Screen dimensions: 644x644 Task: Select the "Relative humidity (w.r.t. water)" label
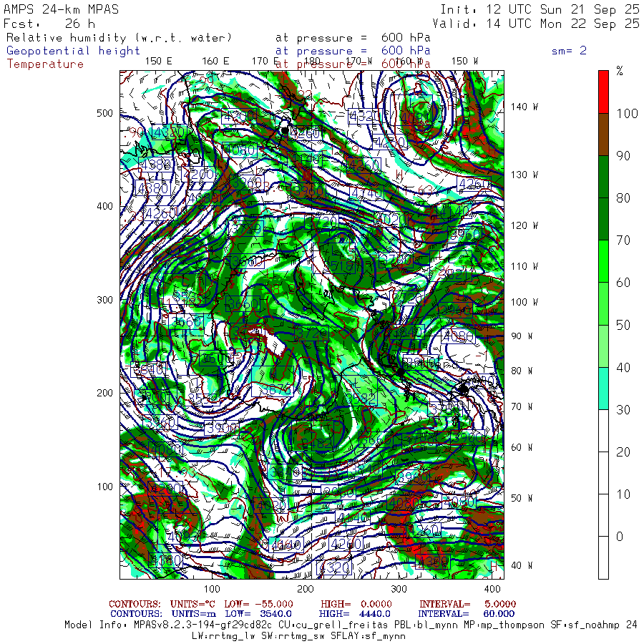coord(119,37)
